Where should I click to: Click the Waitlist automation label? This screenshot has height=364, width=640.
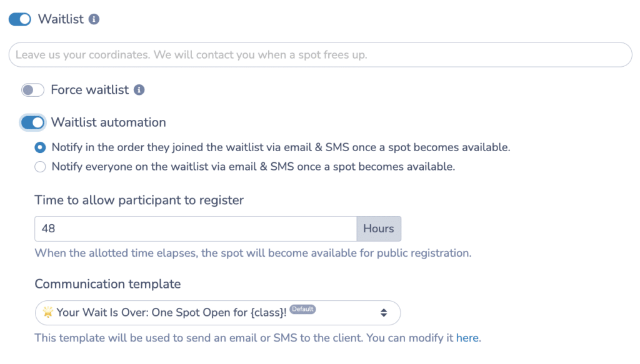coord(109,122)
